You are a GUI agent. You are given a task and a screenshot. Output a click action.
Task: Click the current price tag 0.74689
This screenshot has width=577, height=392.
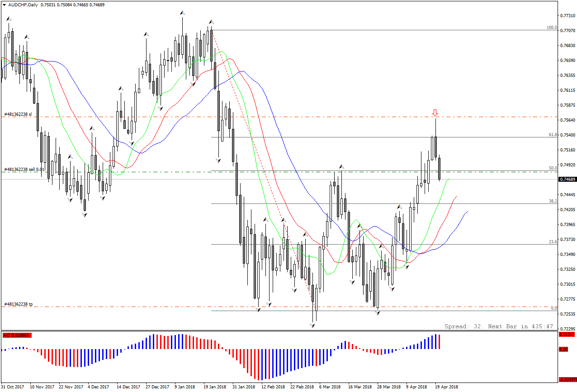tap(568, 179)
